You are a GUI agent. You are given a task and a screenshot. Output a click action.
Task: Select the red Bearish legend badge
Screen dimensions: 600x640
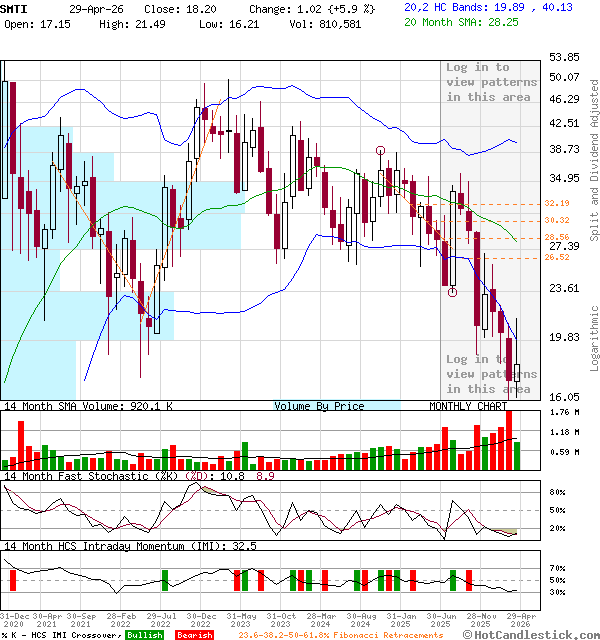(x=194, y=634)
